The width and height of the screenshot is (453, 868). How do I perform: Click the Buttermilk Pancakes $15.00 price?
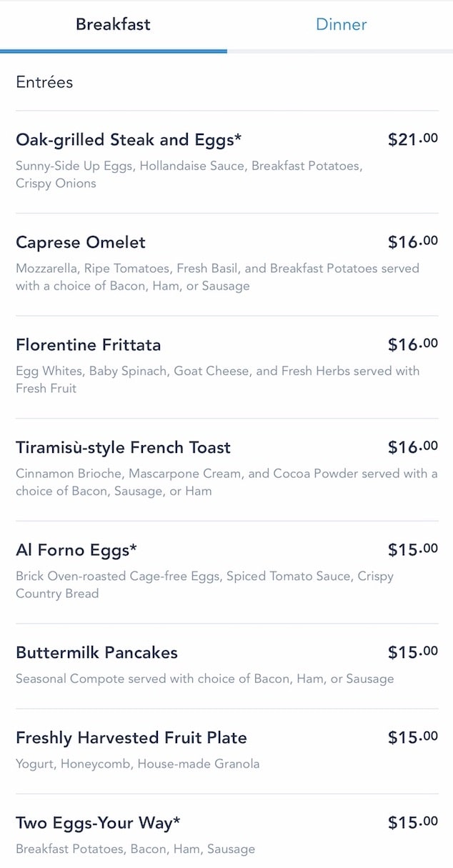413,652
